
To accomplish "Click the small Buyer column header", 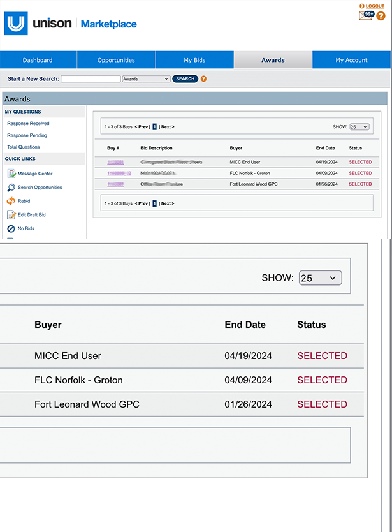I will (x=236, y=148).
